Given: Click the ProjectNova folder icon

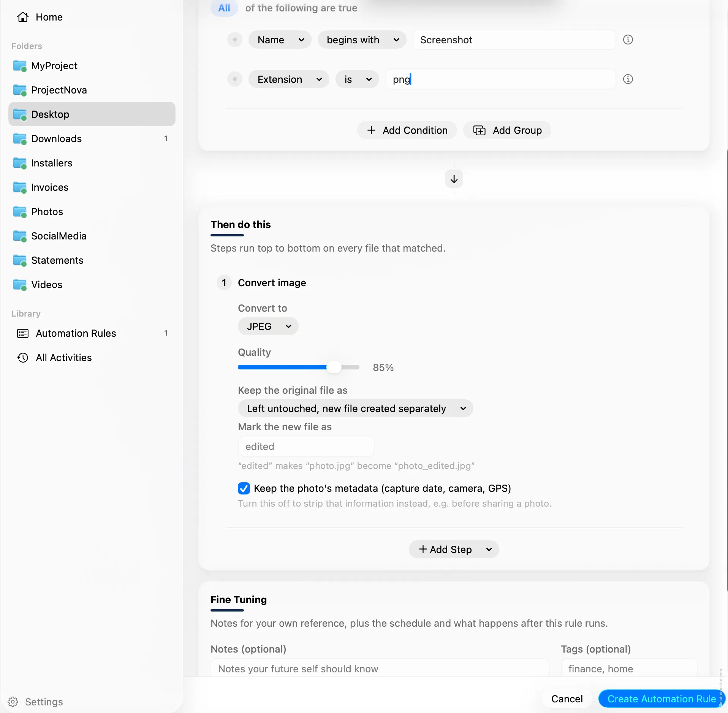Looking at the screenshot, I should (20, 90).
